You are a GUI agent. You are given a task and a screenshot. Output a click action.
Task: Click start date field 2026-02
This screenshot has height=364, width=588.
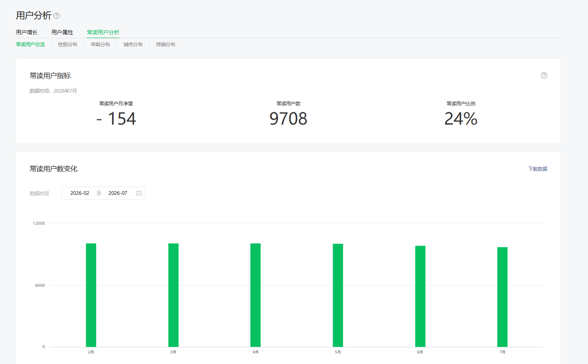point(80,193)
